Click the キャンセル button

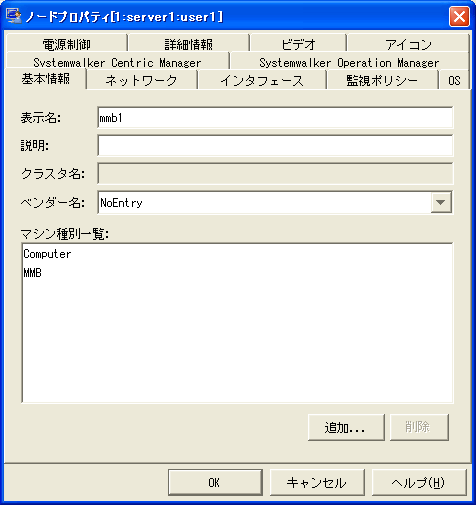point(317,482)
